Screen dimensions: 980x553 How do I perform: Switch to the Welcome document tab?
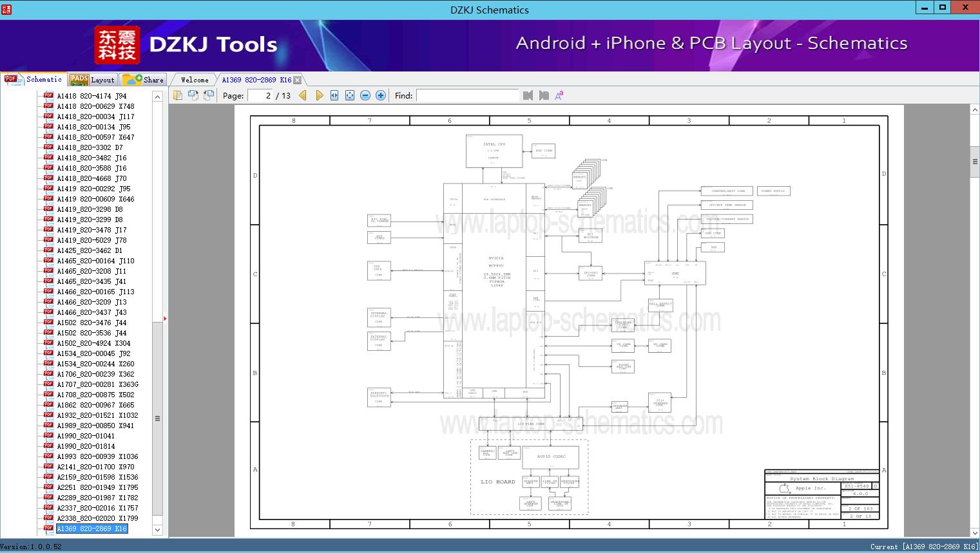(x=195, y=80)
